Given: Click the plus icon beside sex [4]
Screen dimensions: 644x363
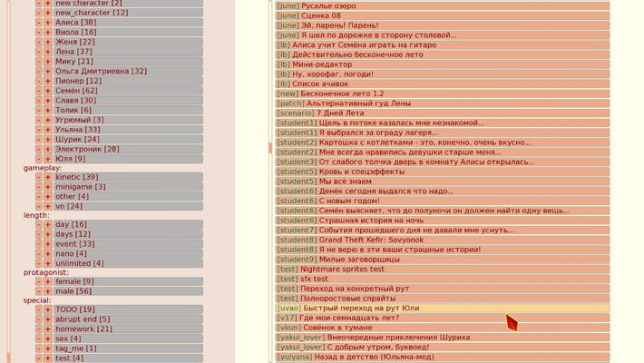Looking at the screenshot, I should click(48, 338).
